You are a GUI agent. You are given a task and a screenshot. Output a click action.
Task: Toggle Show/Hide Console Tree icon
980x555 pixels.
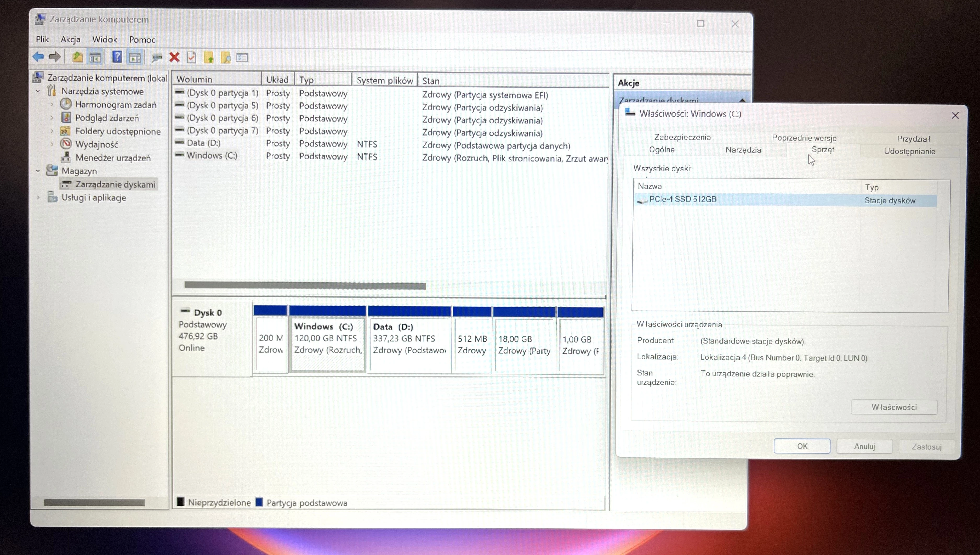pos(95,58)
